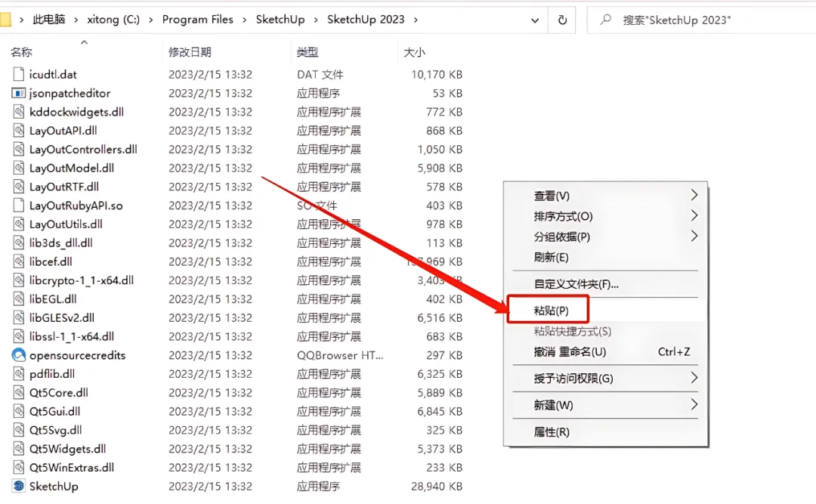The width and height of the screenshot is (816, 504).
Task: Open the 排序方式(O) menu entry
Action: 605,216
